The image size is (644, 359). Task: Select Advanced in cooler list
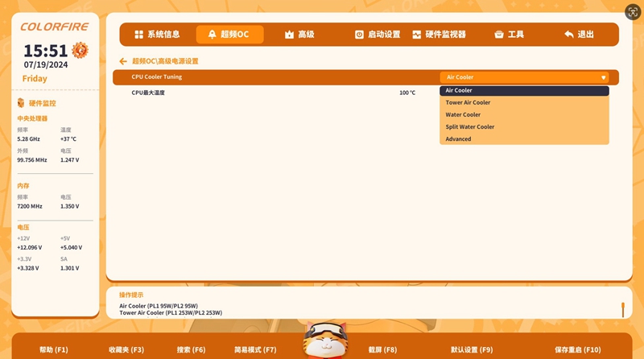click(459, 139)
